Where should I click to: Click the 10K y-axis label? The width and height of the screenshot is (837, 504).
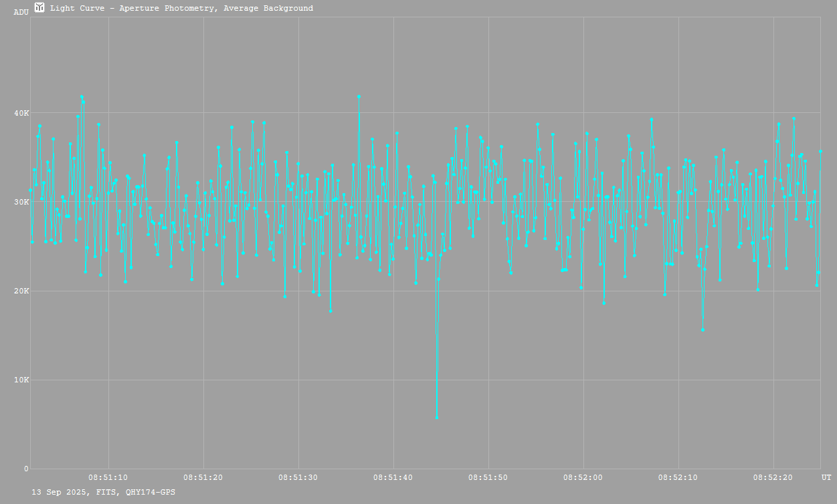click(22, 380)
